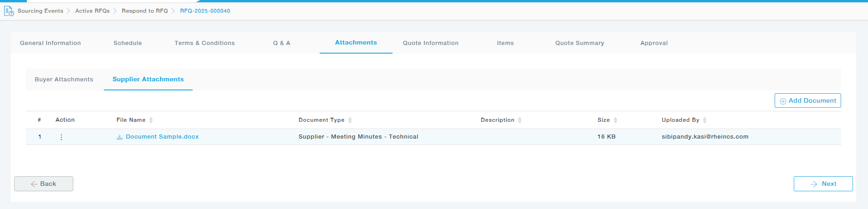868x209 pixels.
Task: Sort by Document Type column arrows
Action: (x=350, y=120)
